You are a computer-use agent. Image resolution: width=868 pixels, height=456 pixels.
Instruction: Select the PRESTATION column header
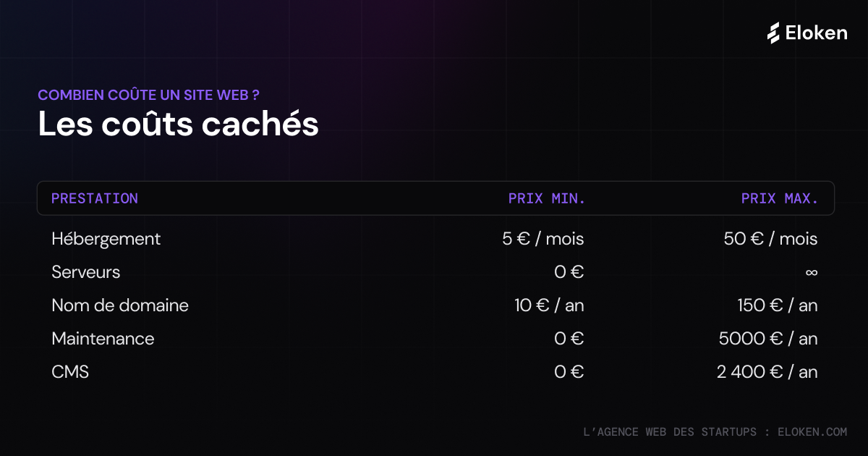click(x=95, y=198)
